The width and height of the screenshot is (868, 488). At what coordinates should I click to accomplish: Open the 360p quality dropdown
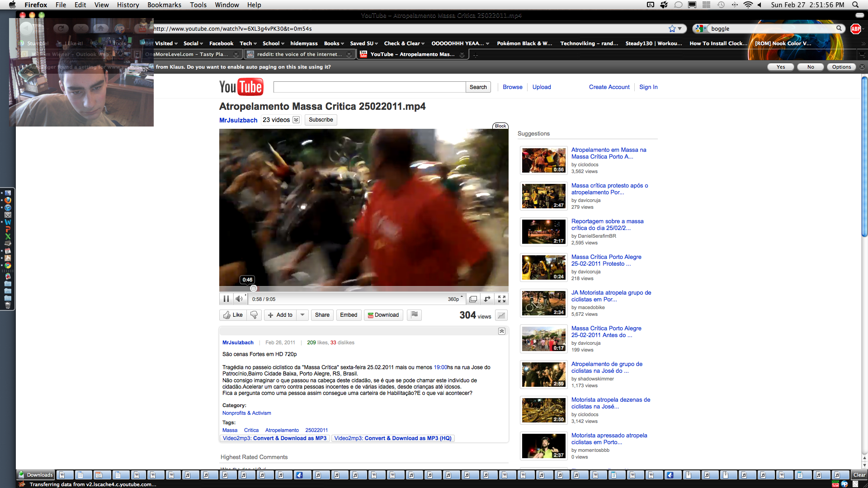click(455, 299)
